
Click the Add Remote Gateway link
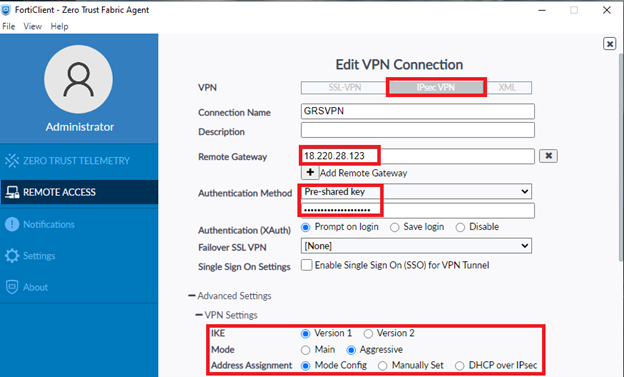(x=364, y=173)
